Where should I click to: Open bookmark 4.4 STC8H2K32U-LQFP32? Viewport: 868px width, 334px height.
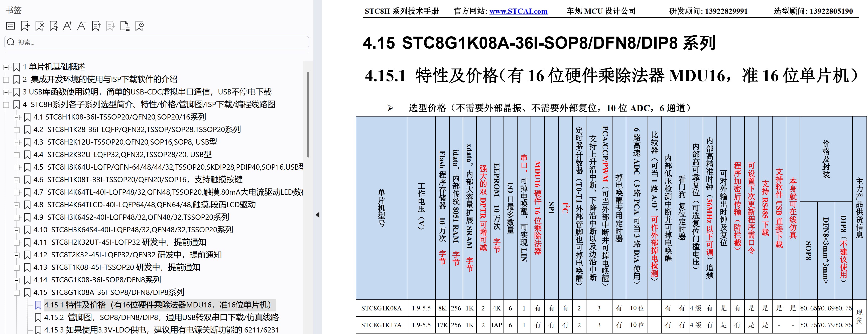[122, 154]
